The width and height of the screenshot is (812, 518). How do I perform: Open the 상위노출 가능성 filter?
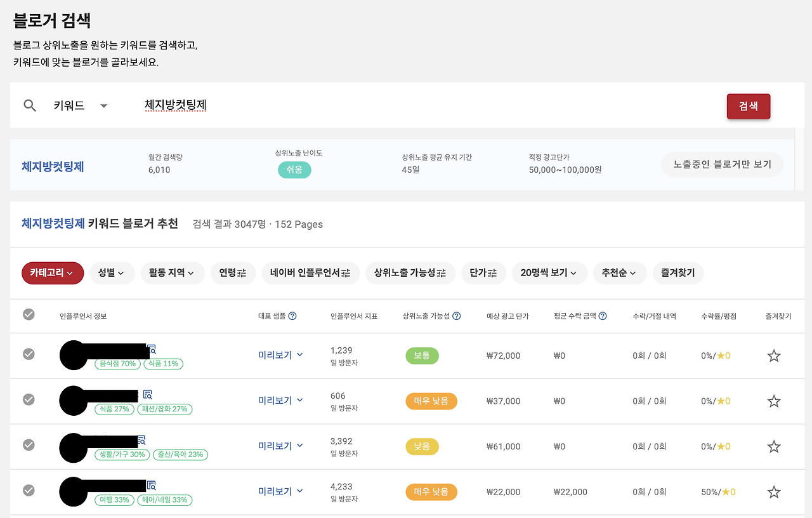(410, 273)
